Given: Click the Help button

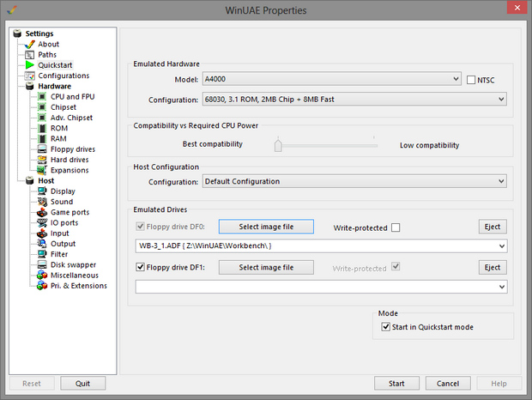Looking at the screenshot, I should (499, 384).
